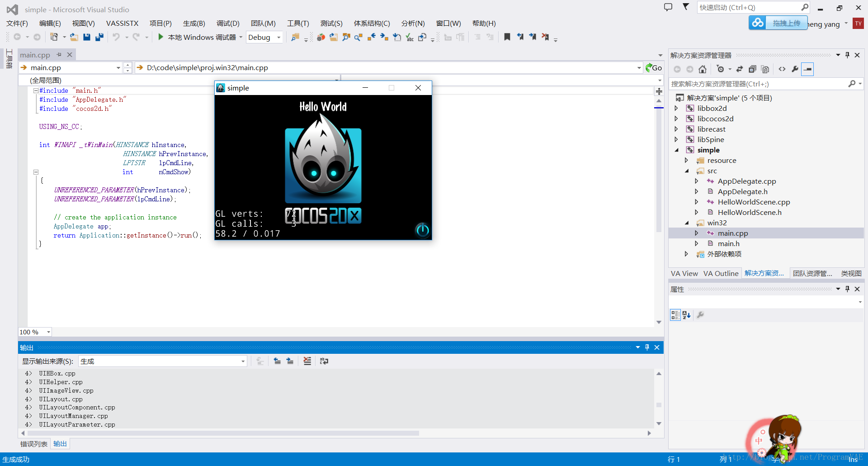Clear all bookmarks icon
The image size is (868, 466).
(x=545, y=37)
